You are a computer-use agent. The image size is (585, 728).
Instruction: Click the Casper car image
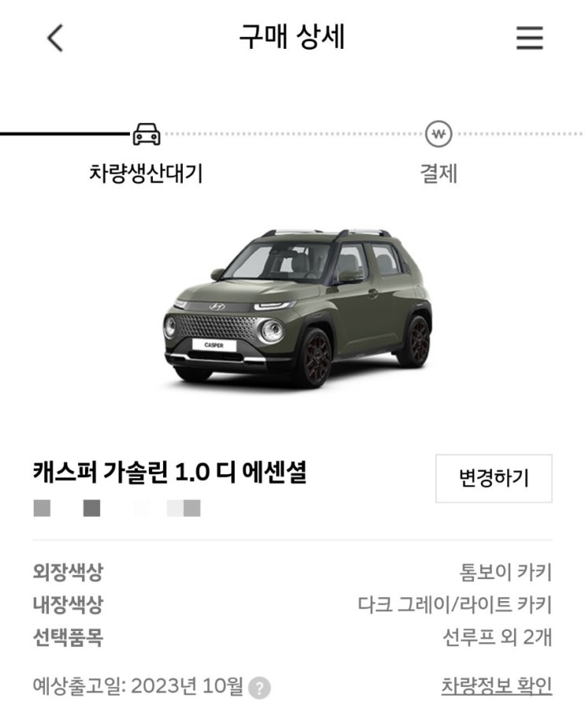click(x=297, y=308)
